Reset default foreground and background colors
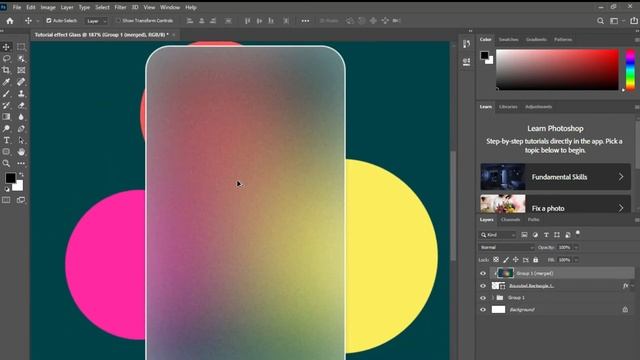The image size is (640, 360). [7, 189]
